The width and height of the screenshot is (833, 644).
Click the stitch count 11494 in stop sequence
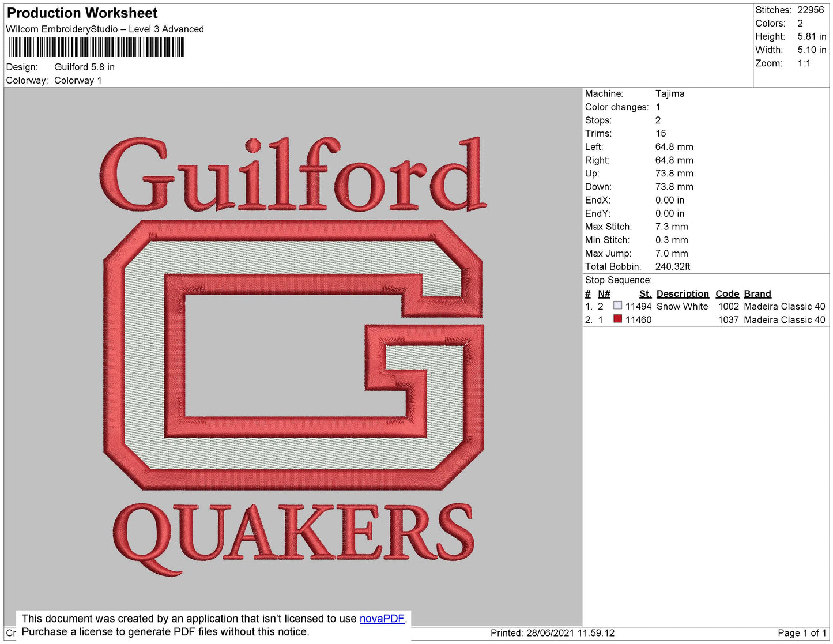point(638,307)
